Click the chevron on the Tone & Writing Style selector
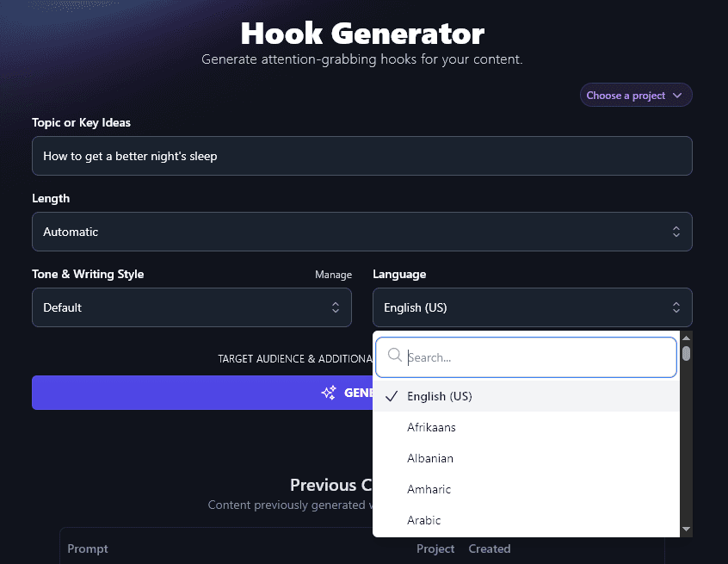Screen dimensions: 728x564 pyautogui.click(x=336, y=307)
